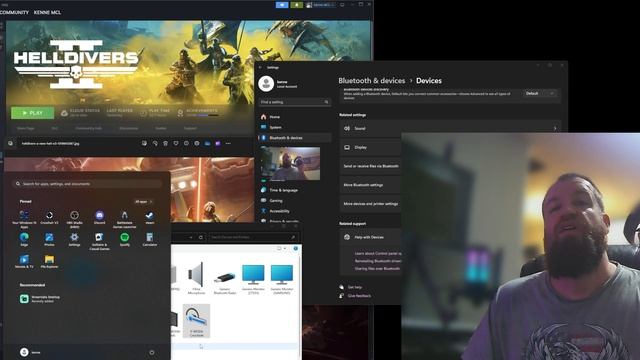Open Bluetooth device discovery Default dropdown
Screen dimensions: 640x360
[x=540, y=93]
